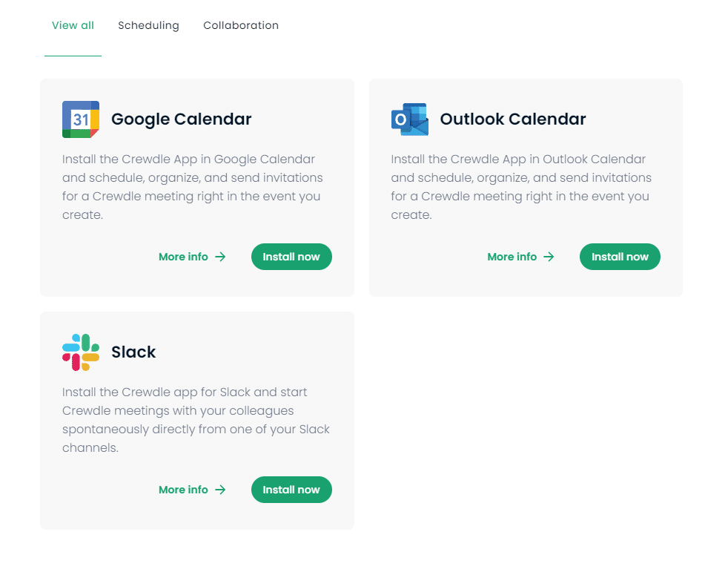Image resolution: width=728 pixels, height=572 pixels.
Task: Click the Google Calendar logo icon
Action: tap(81, 119)
